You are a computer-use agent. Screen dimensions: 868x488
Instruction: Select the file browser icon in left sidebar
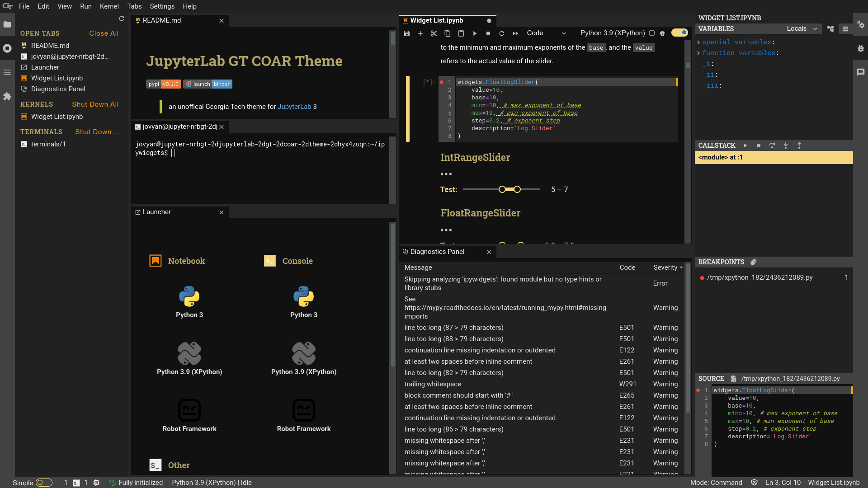tap(7, 25)
